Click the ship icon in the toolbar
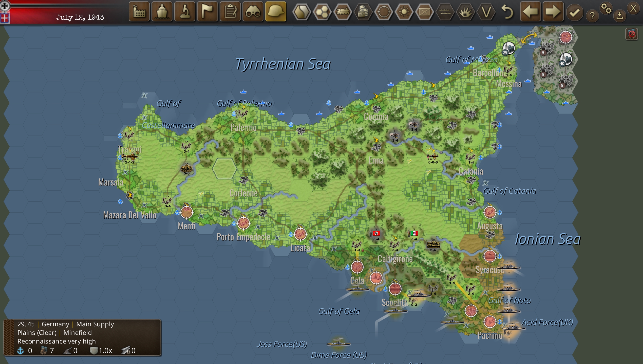Image resolution: width=643 pixels, height=364 pixels. click(x=162, y=12)
